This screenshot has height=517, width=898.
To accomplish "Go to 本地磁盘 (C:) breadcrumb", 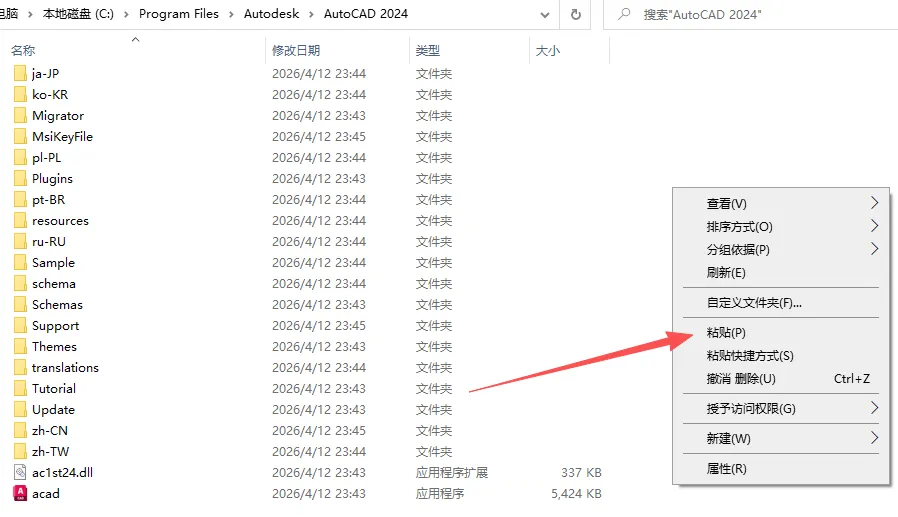I will (78, 14).
